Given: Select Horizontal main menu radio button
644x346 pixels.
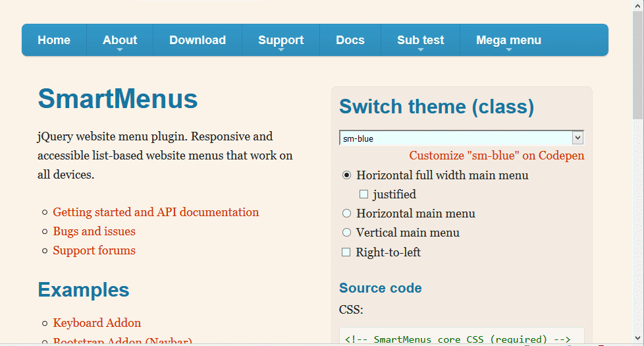Looking at the screenshot, I should point(346,214).
